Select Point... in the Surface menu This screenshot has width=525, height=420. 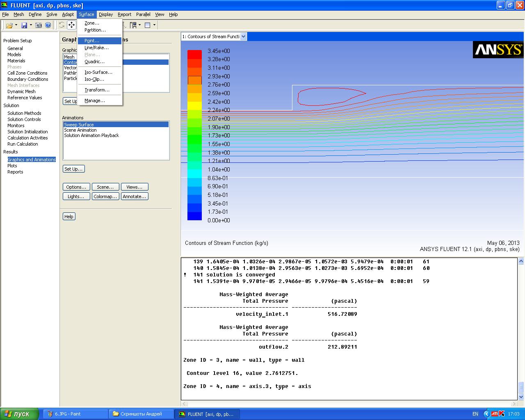[x=100, y=41]
